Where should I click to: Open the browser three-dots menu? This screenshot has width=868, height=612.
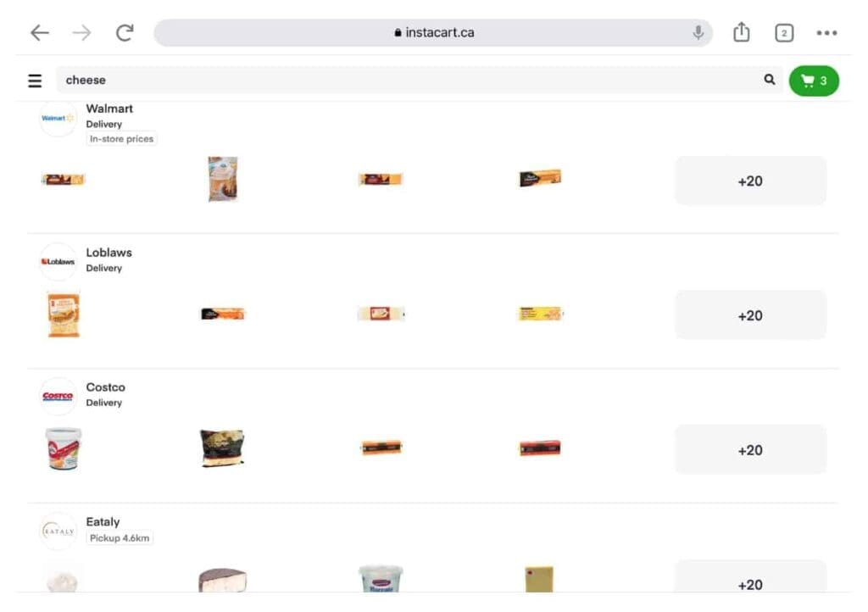[x=826, y=33]
